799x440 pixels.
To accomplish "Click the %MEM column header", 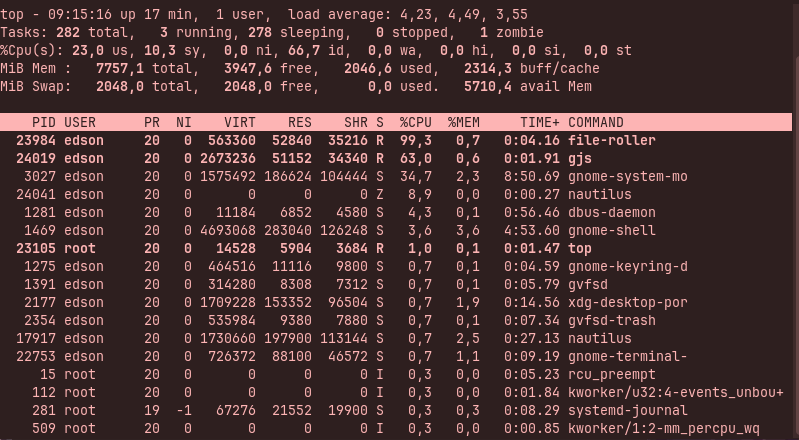I will [x=464, y=122].
